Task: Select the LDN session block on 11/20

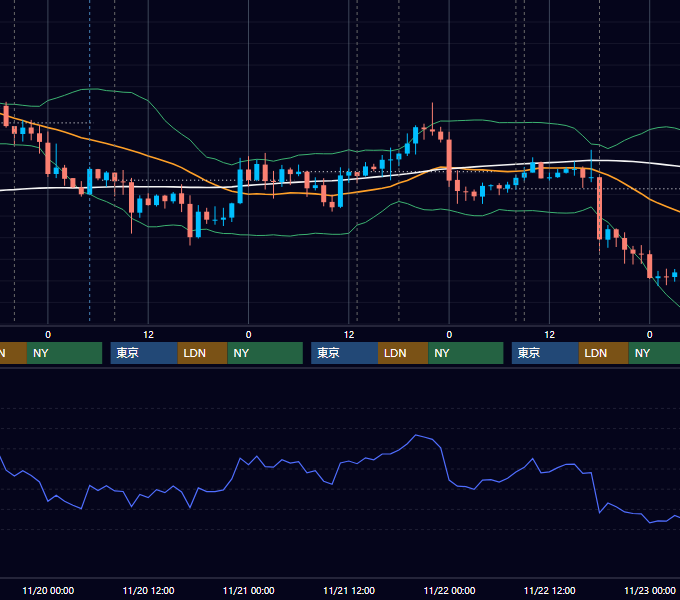Action: click(x=203, y=353)
